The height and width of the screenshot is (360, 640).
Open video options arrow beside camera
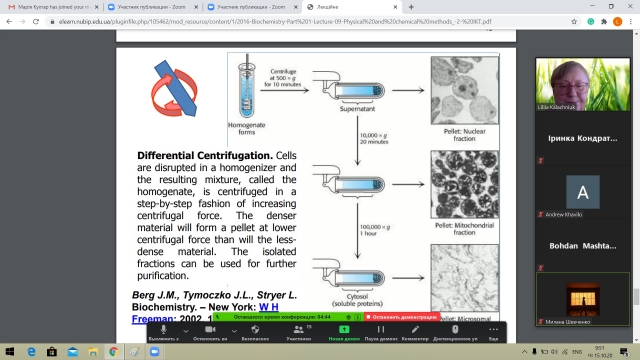click(x=234, y=331)
